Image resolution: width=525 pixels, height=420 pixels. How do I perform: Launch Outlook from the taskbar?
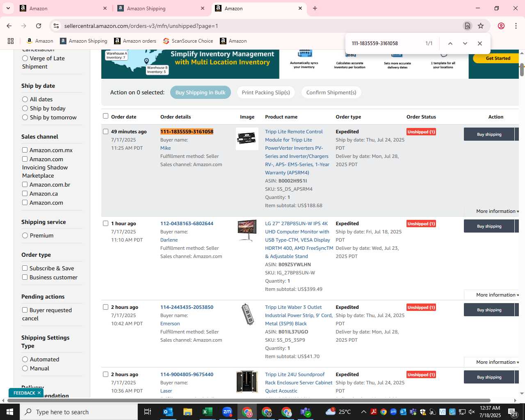168,412
